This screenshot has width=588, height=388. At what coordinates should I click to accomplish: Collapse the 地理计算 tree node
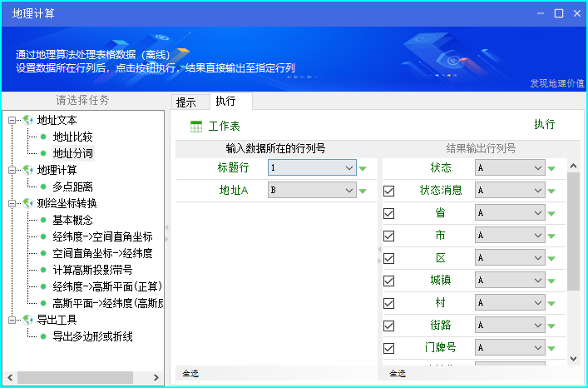tap(12, 171)
